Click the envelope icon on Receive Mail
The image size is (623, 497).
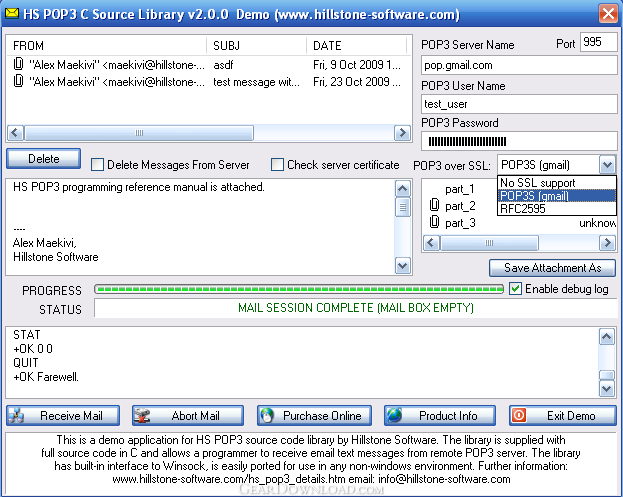(21, 415)
